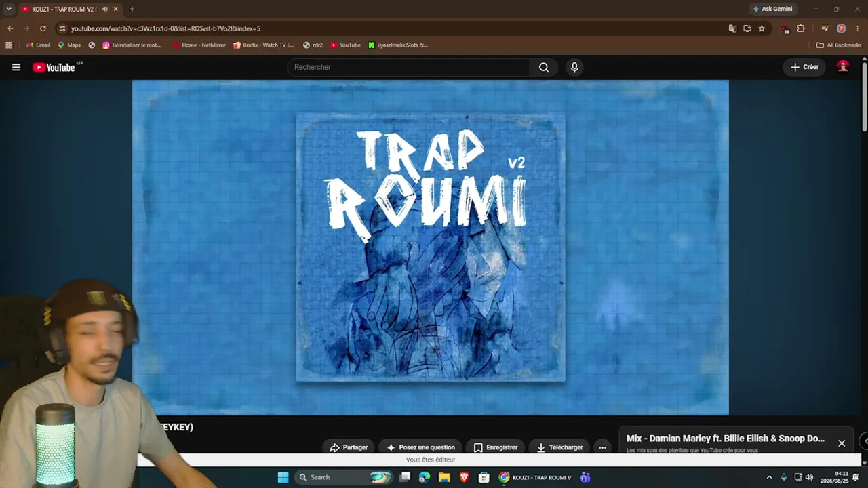The width and height of the screenshot is (868, 488).
Task: Open YouTube bookmark in bookmarks bar
Action: point(346,45)
